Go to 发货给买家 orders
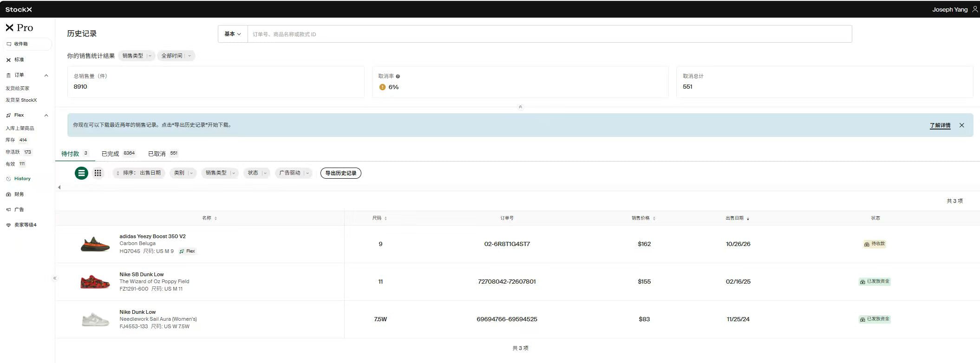980x363 pixels. [x=18, y=88]
